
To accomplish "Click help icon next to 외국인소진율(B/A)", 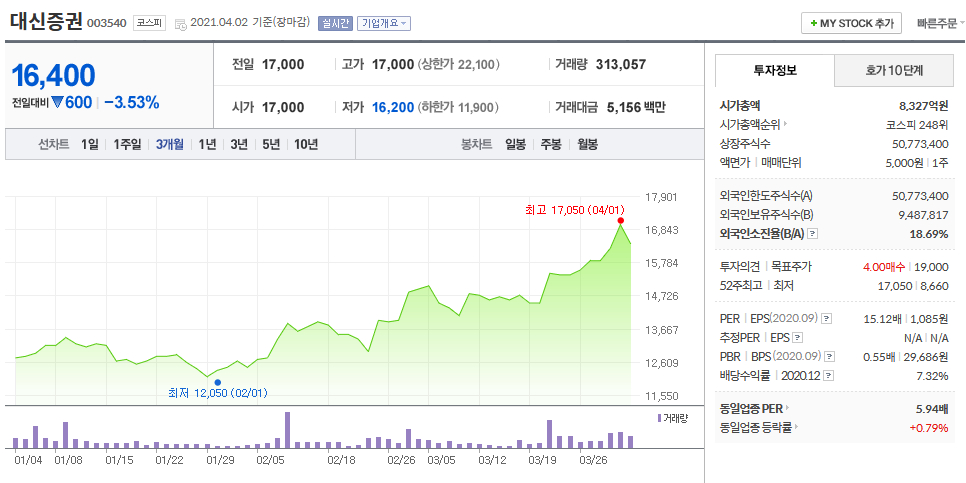I will click(813, 233).
